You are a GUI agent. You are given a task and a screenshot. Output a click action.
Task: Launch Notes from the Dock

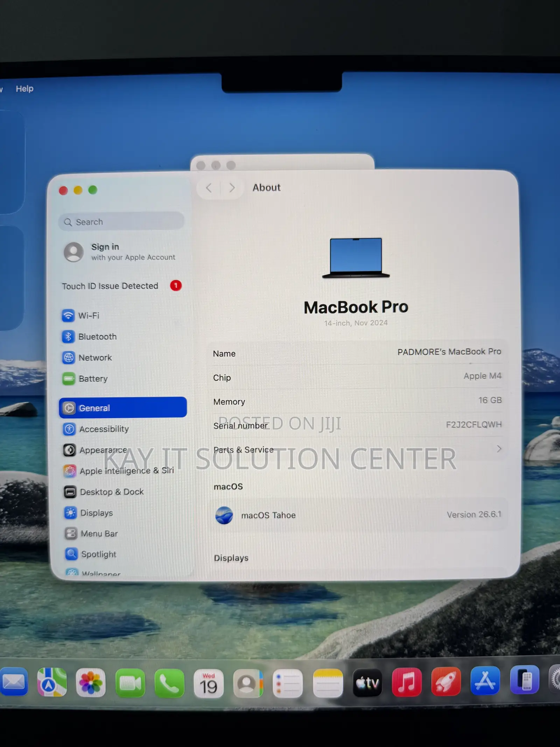coord(328,683)
